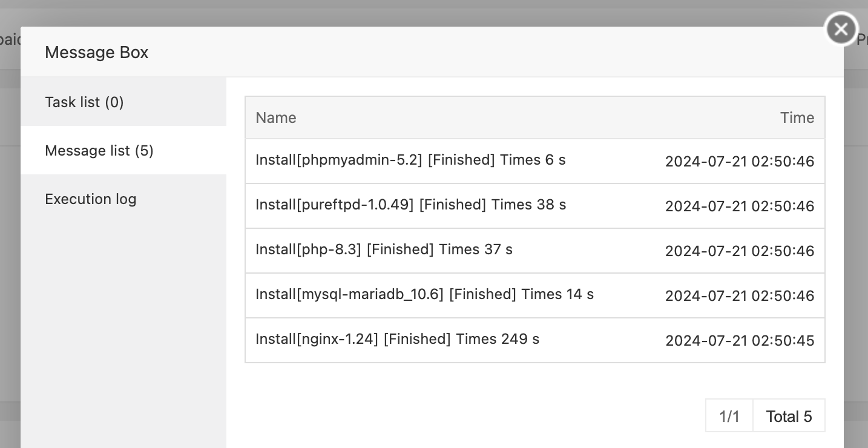Click the Total 5 pagination label

pyautogui.click(x=789, y=416)
